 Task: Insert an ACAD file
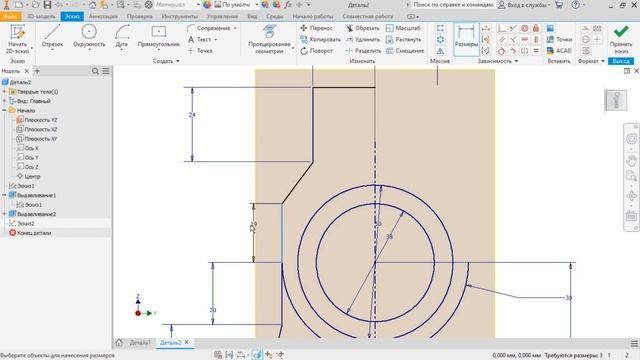pyautogui.click(x=559, y=51)
